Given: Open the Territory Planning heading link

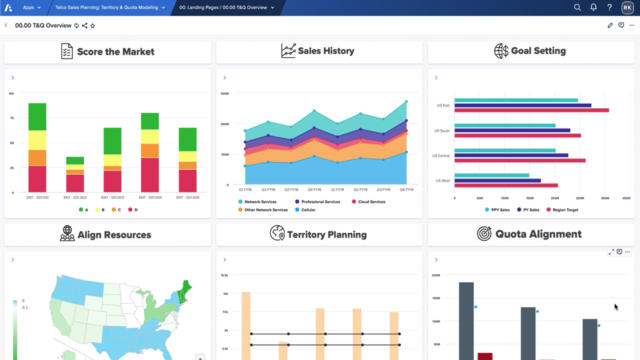Looking at the screenshot, I should point(327,235).
